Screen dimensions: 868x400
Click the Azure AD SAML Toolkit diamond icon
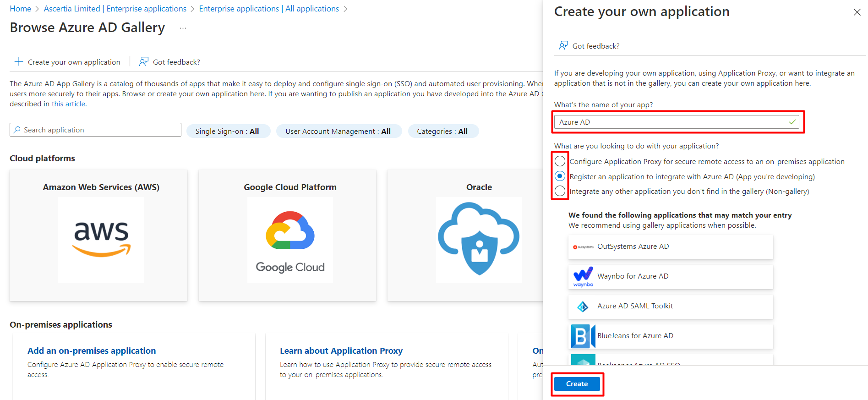coord(583,307)
